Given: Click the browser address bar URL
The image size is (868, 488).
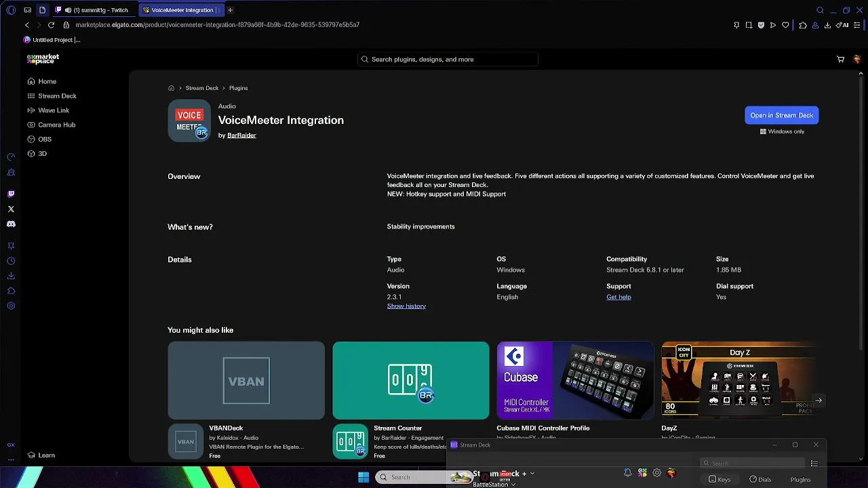Looking at the screenshot, I should coord(217,25).
